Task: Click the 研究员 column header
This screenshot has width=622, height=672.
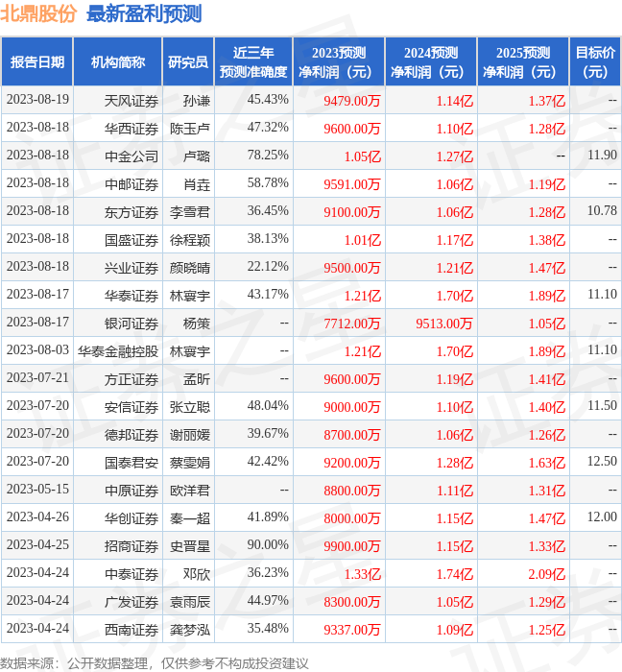Action: point(188,62)
